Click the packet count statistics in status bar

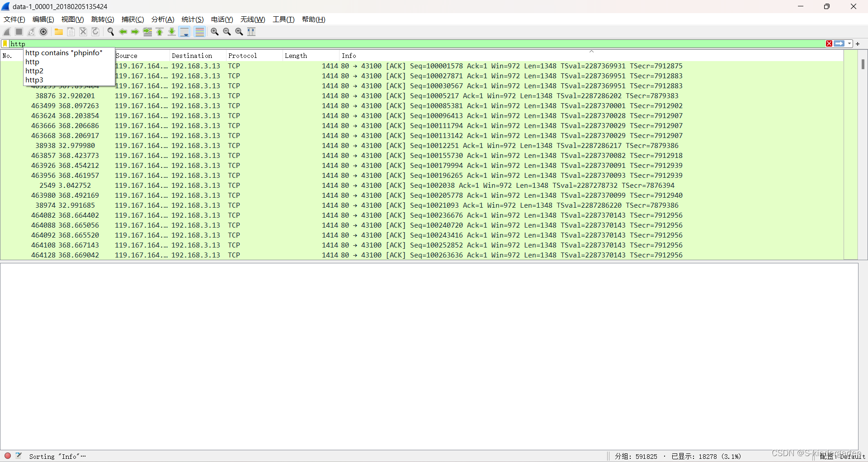point(678,457)
